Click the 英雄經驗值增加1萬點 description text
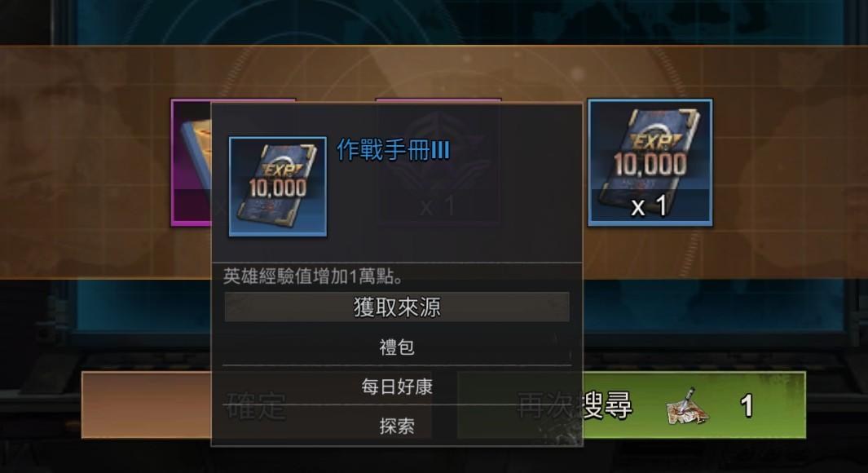This screenshot has width=868, height=473. pyautogui.click(x=314, y=276)
